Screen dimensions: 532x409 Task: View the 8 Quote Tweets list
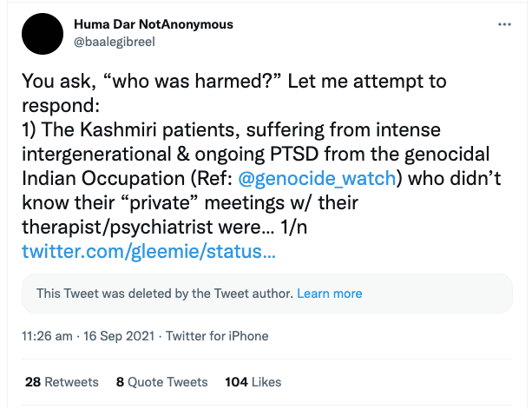point(161,382)
